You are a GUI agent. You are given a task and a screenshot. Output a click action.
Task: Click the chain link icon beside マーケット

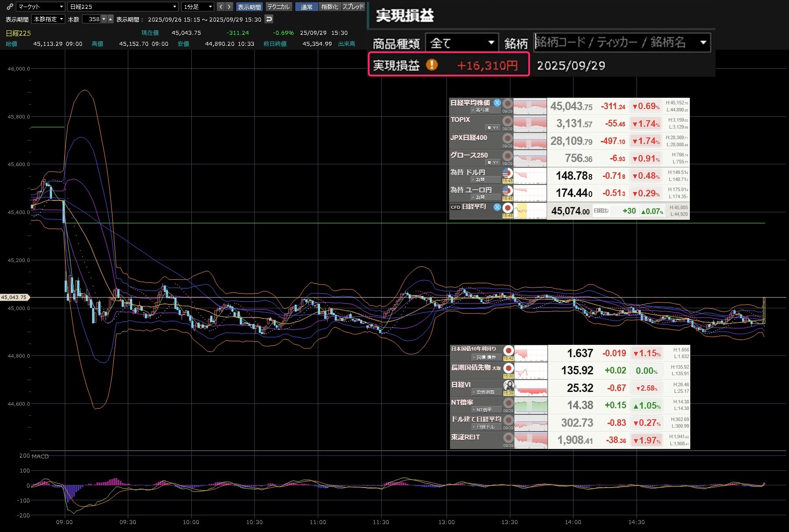[x=10, y=7]
